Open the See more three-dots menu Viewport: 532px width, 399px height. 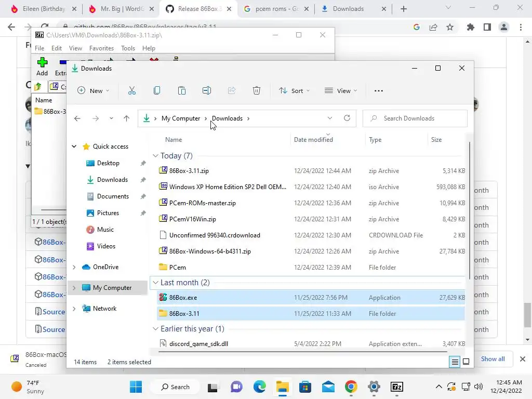[x=379, y=90]
